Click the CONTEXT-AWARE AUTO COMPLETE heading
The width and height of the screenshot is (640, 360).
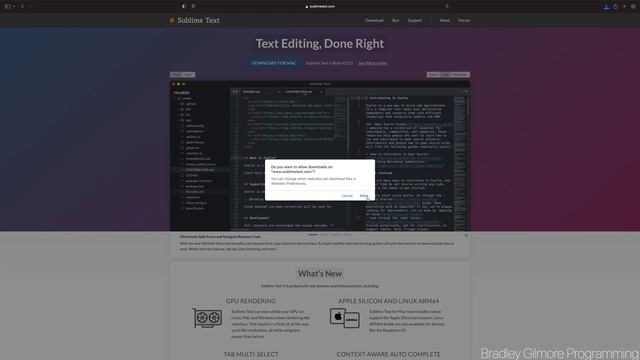tap(388, 354)
